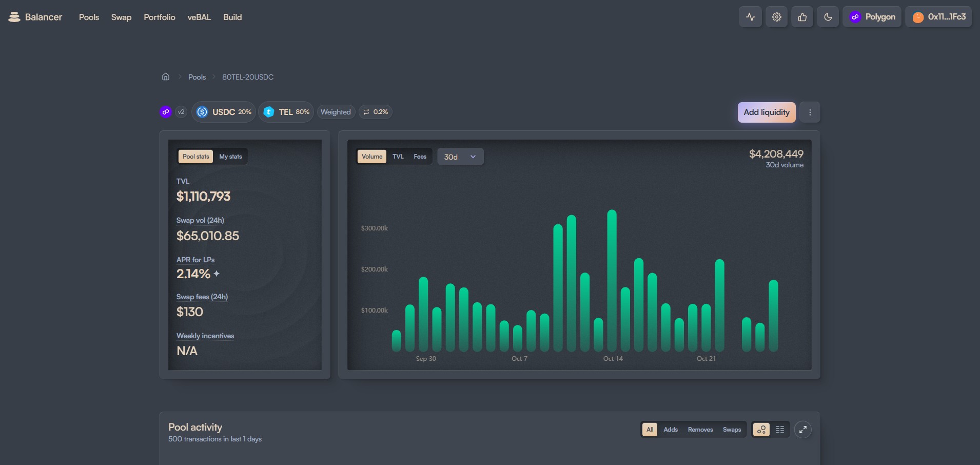Image resolution: width=980 pixels, height=465 pixels.
Task: Click the Balancer logo
Action: pos(35,17)
